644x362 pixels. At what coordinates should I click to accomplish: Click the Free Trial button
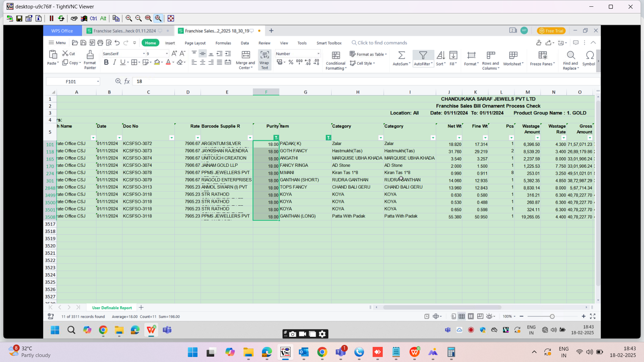(551, 31)
